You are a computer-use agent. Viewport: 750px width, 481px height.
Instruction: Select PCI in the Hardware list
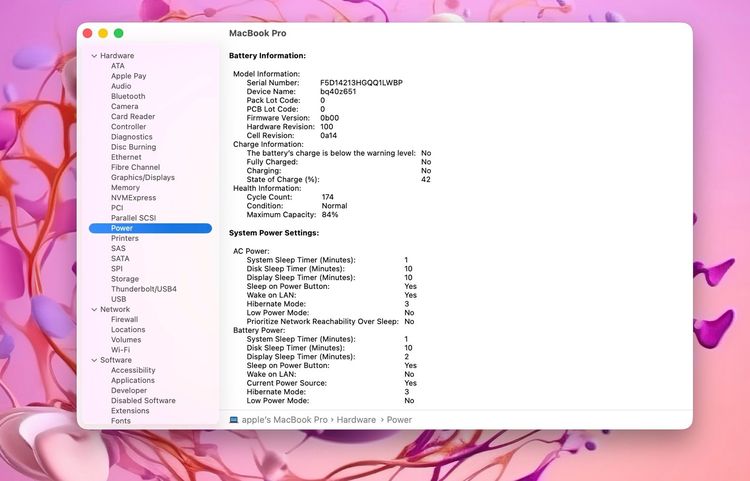tap(117, 208)
